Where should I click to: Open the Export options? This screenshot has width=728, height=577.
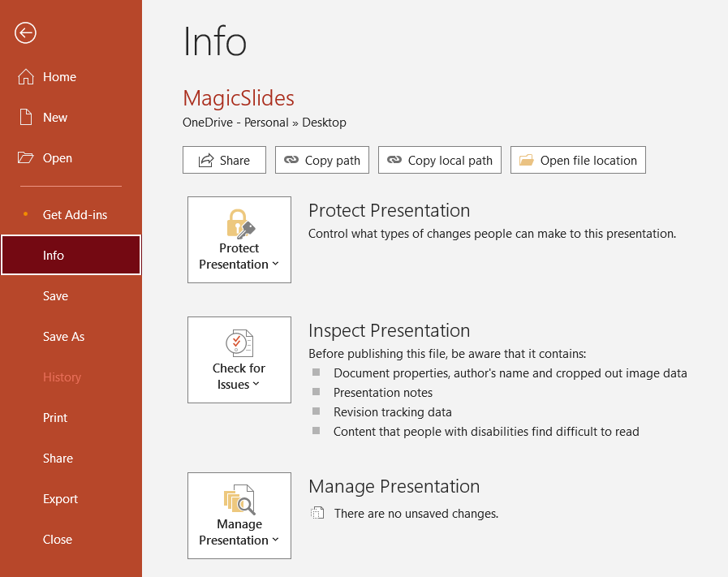71,499
